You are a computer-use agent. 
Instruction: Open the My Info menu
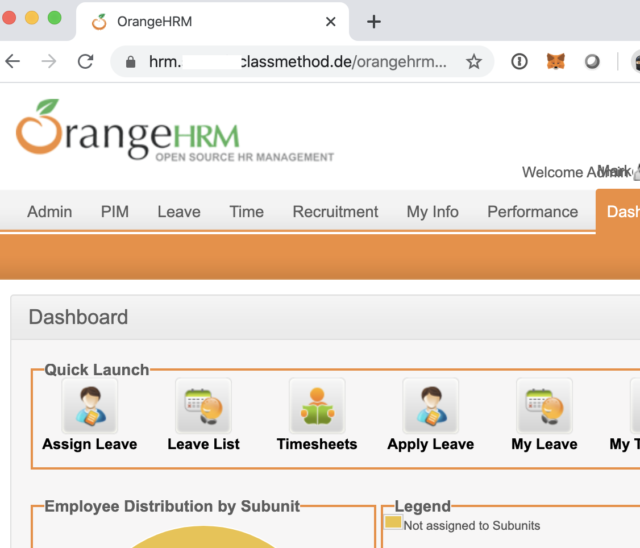click(432, 212)
